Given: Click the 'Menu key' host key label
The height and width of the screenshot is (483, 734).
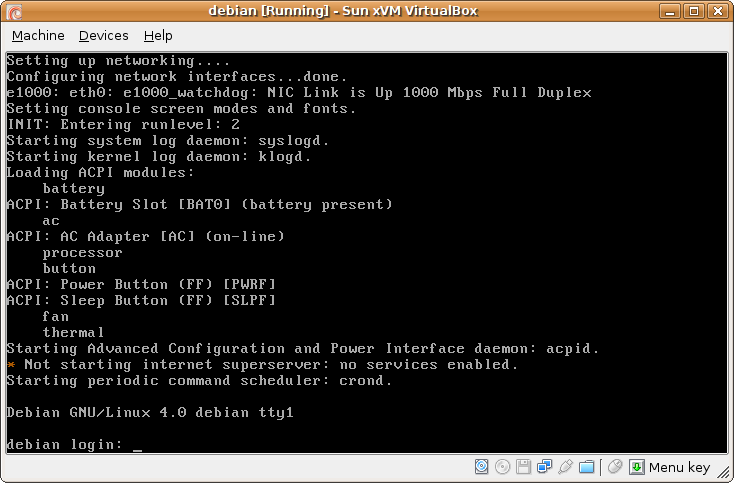Looking at the screenshot, I should (x=679, y=467).
